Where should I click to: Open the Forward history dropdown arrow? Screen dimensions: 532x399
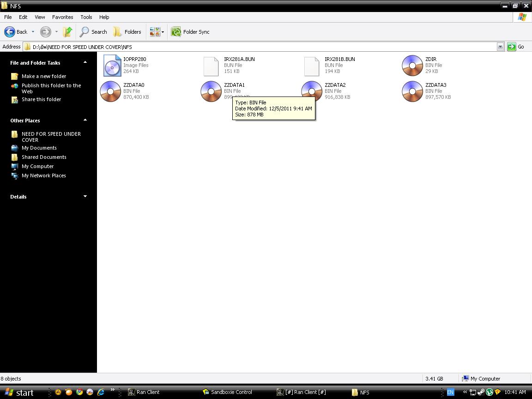pos(56,32)
